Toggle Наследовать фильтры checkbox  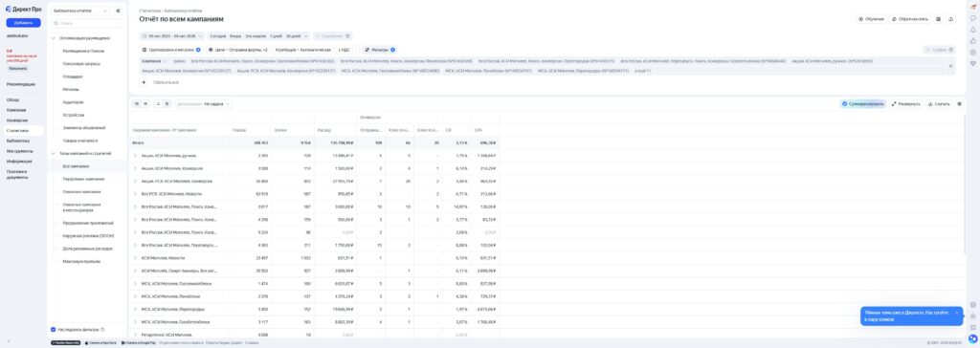[53, 329]
